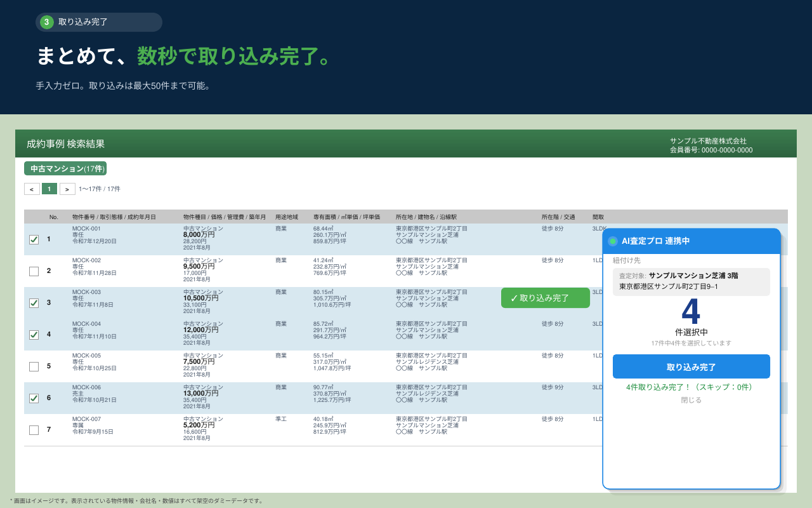
Task: Uncheck the checkbox for row 1 MOCK-001
Action: [x=34, y=239]
